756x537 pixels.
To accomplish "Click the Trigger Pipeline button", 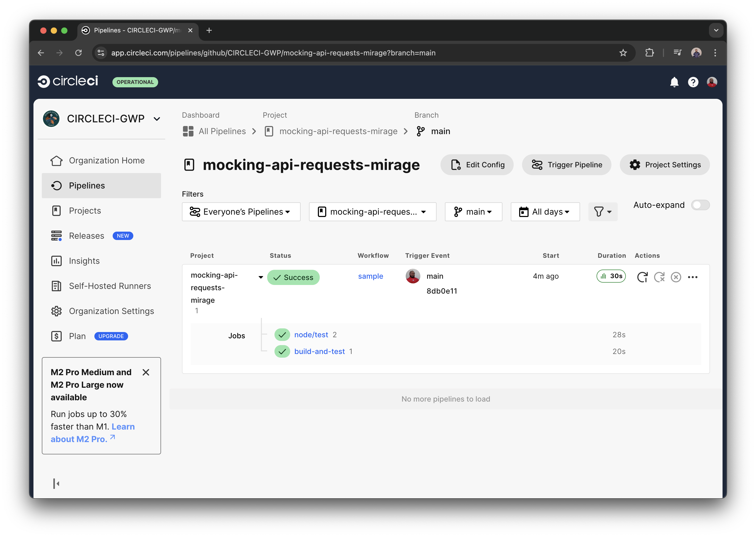I will point(566,165).
